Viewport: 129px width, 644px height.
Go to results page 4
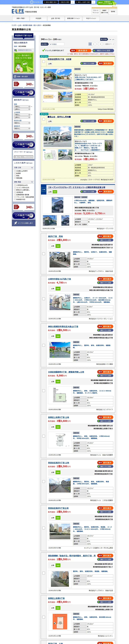tap(100, 44)
